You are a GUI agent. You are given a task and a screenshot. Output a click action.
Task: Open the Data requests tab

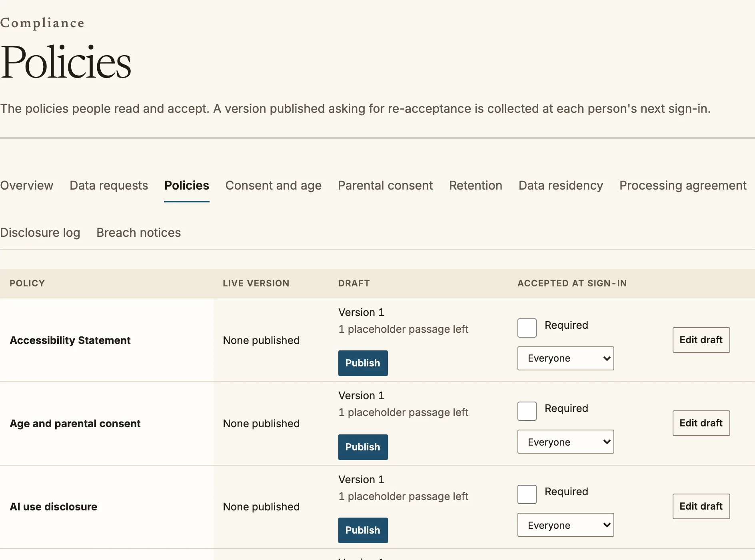pos(109,185)
